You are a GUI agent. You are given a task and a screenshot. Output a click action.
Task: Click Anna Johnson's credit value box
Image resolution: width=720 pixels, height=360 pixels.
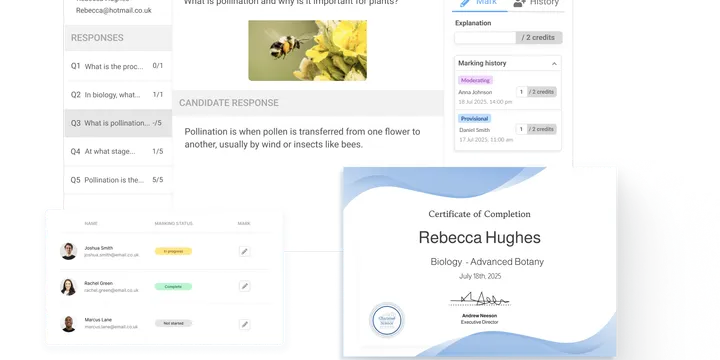[x=521, y=92]
